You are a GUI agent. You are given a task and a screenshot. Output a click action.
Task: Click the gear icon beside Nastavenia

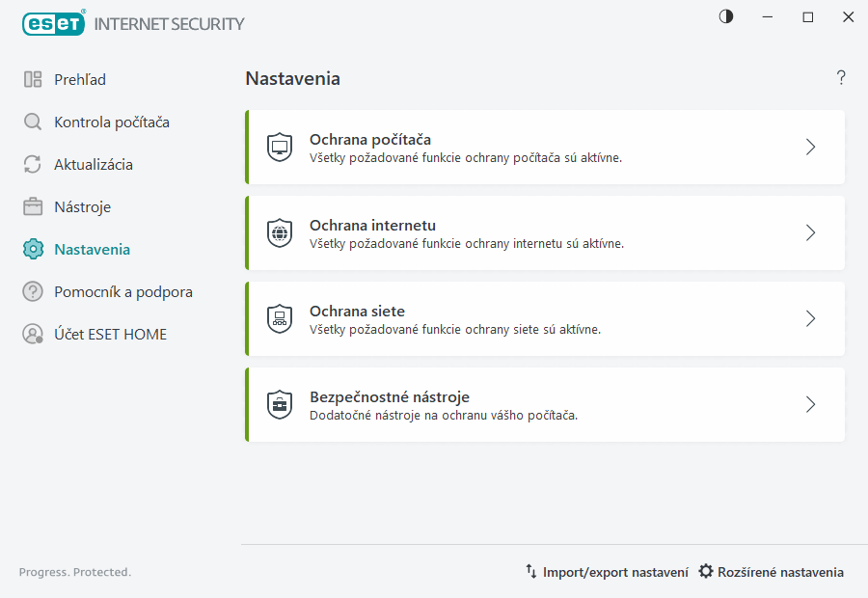click(33, 249)
